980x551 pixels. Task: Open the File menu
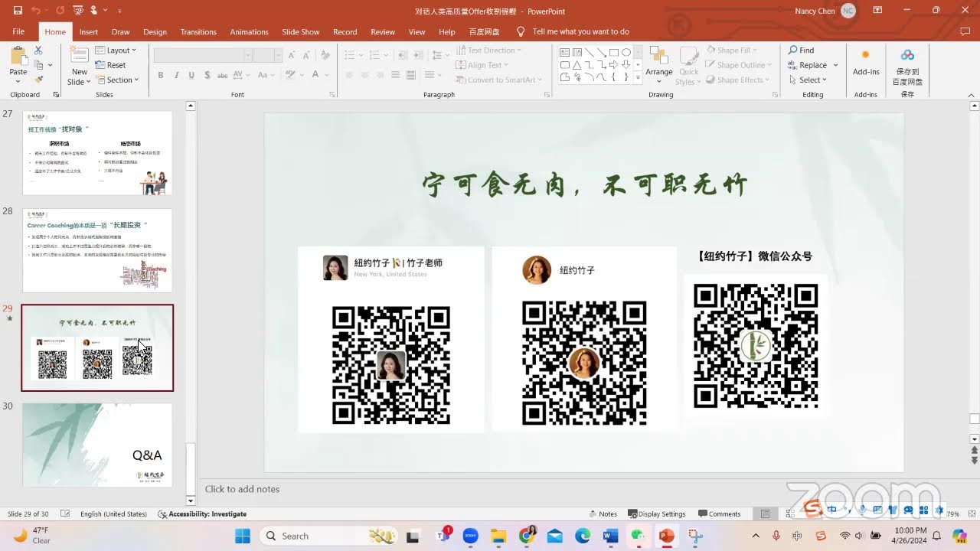pyautogui.click(x=18, y=32)
